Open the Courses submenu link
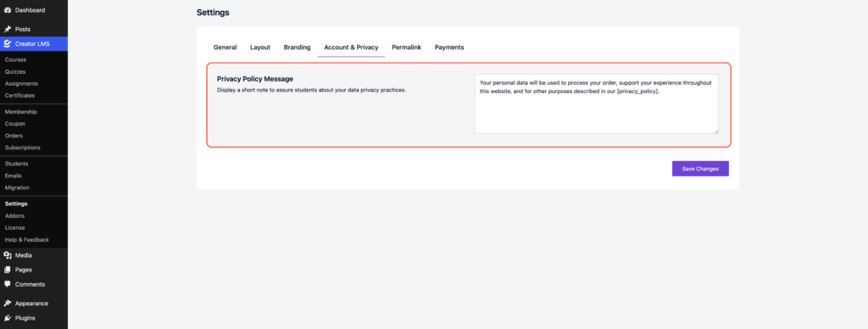The height and width of the screenshot is (329, 868). pyautogui.click(x=15, y=60)
